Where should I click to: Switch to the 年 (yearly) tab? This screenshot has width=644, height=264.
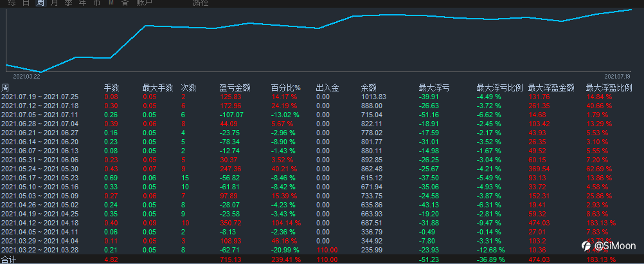82,3
